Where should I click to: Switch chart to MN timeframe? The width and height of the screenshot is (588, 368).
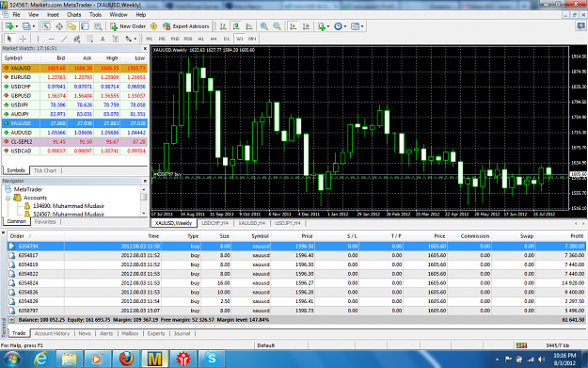pyautogui.click(x=252, y=39)
